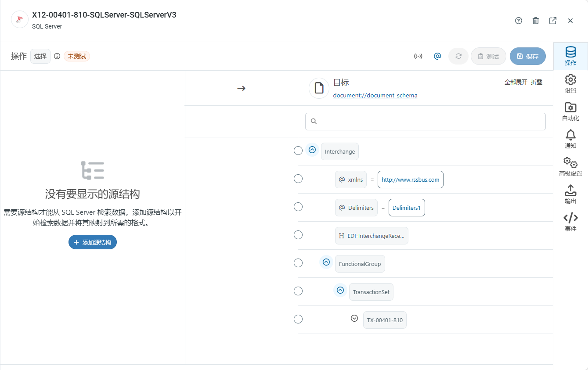This screenshot has width=588, height=370.
Task: Open the 通知 bell tab
Action: point(570,139)
